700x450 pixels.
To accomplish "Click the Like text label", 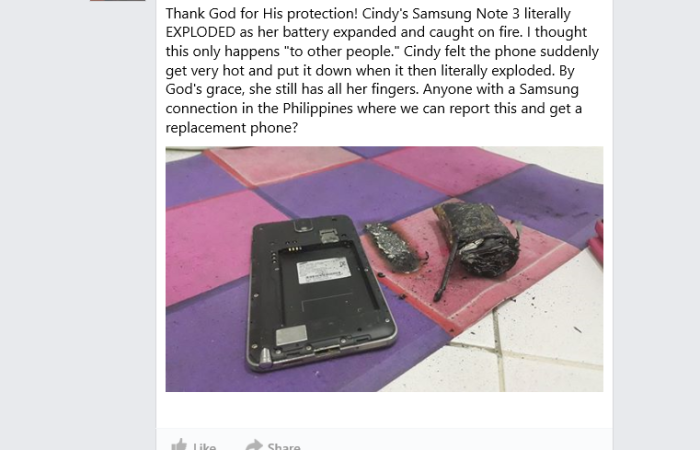I will click(204, 446).
